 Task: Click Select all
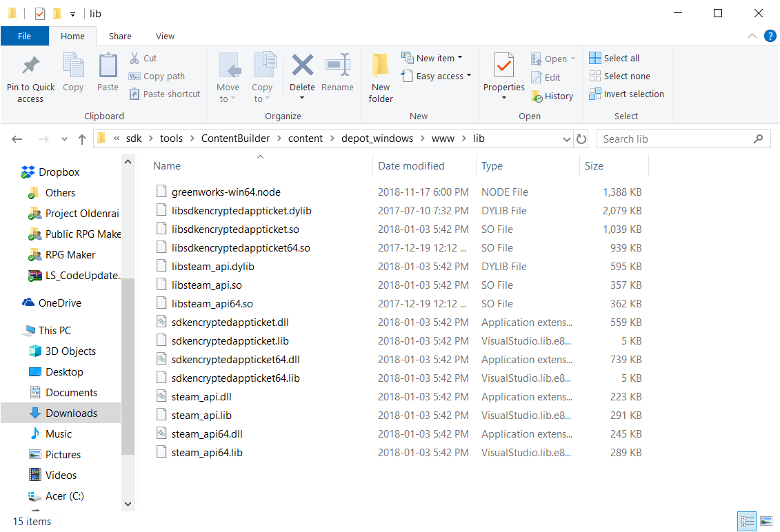[614, 58]
